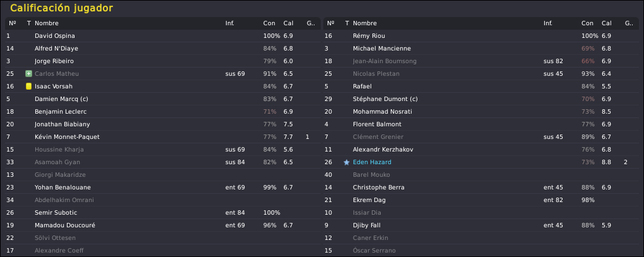This screenshot has width=644, height=257.
Task: Select Mohammad Nosrati in right table
Action: (x=481, y=112)
